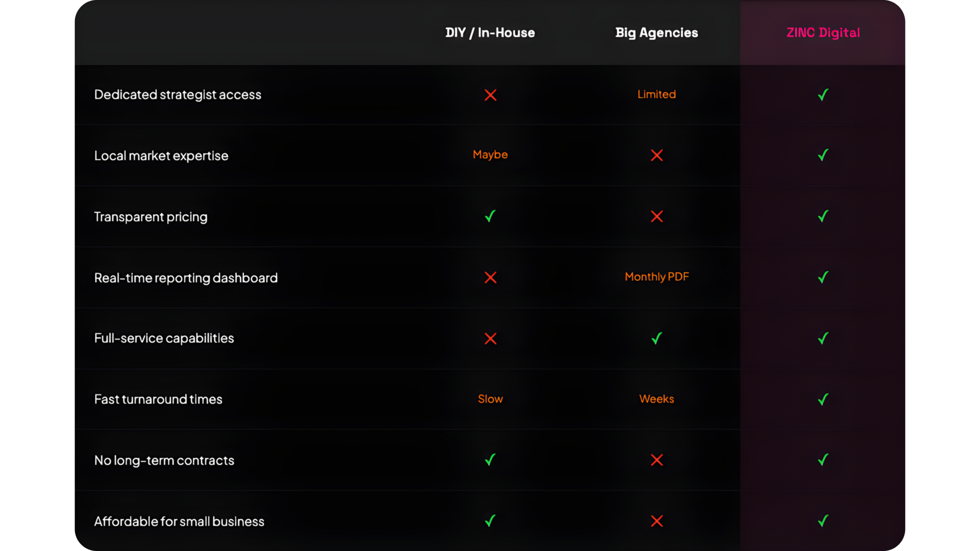This screenshot has width=980, height=551.
Task: Click the orange Monthly PDF label
Action: (x=657, y=277)
